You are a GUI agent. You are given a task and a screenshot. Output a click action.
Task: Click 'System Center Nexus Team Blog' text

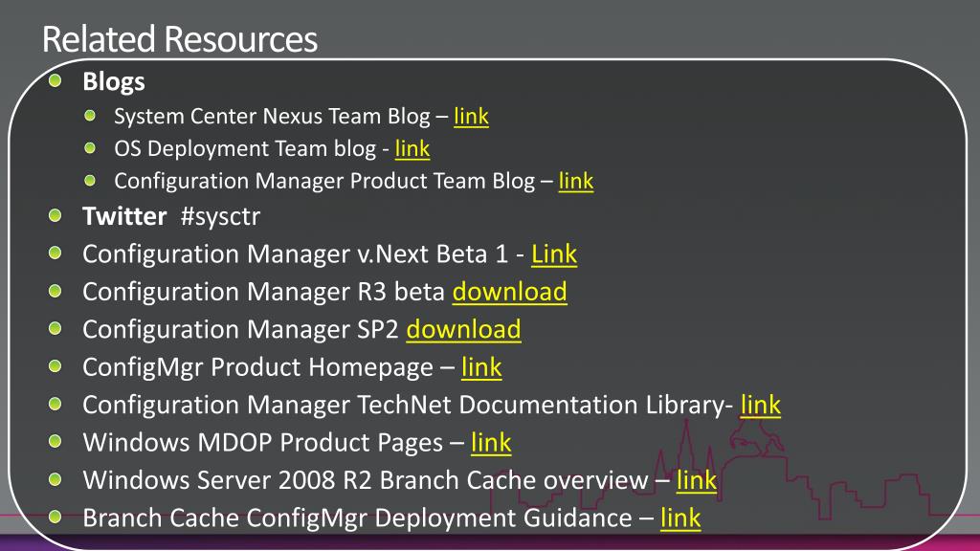[272, 116]
